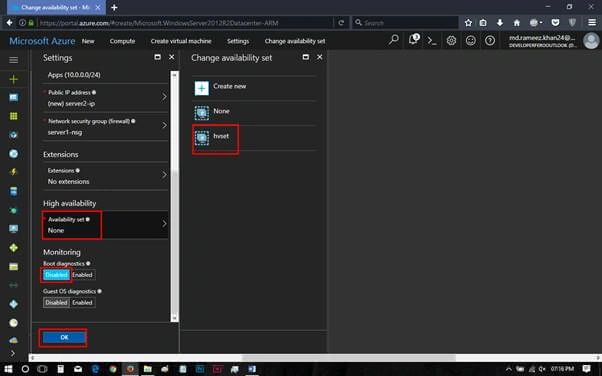Open the Availability set setting row

(x=106, y=225)
